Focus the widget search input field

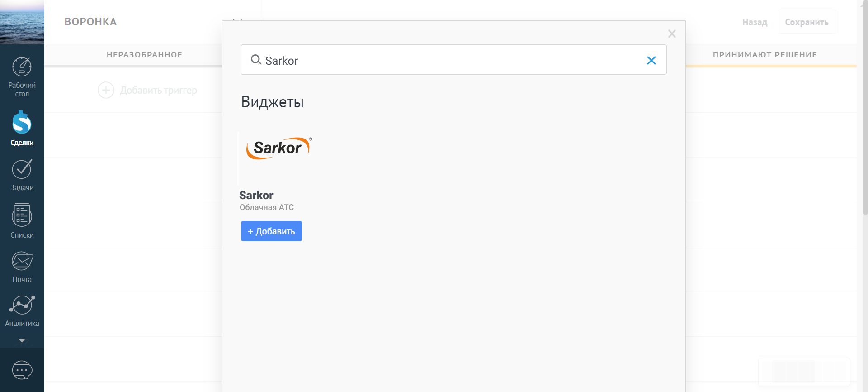click(452, 60)
